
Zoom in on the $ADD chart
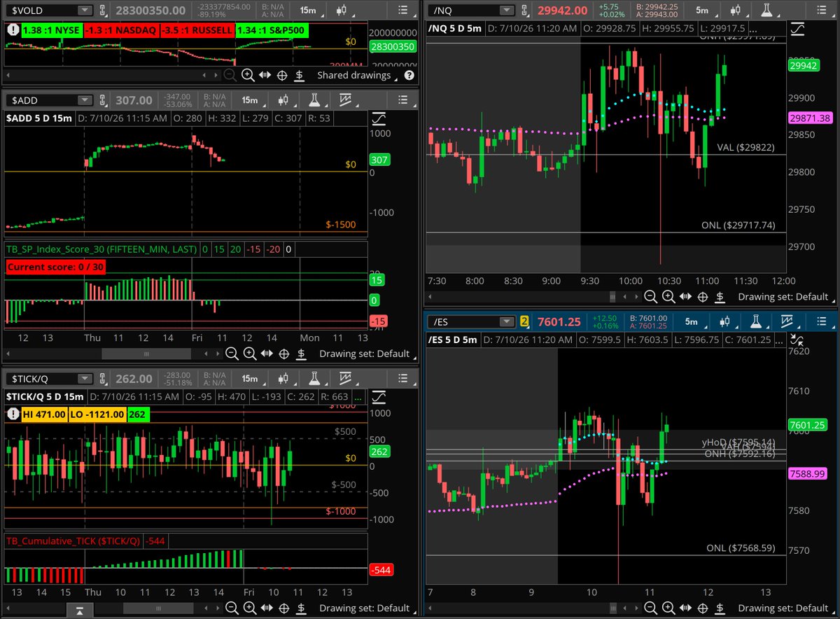pyautogui.click(x=249, y=354)
